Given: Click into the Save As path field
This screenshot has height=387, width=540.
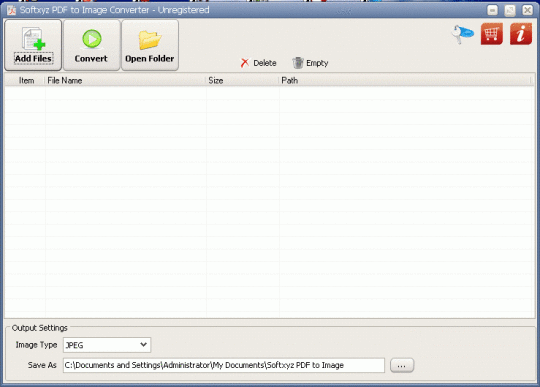Looking at the screenshot, I should click(x=224, y=365).
